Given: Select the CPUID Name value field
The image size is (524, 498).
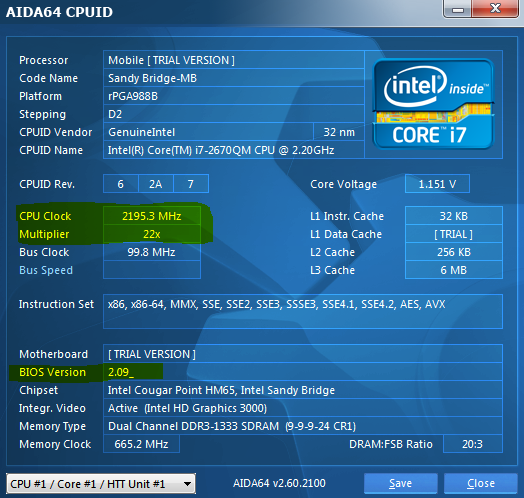Looking at the screenshot, I should (x=234, y=150).
